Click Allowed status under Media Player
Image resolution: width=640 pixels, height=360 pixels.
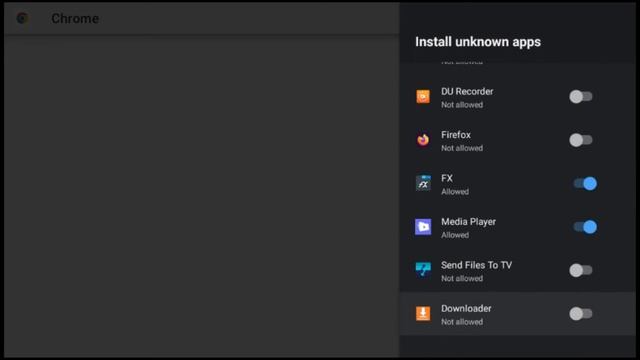tap(455, 235)
